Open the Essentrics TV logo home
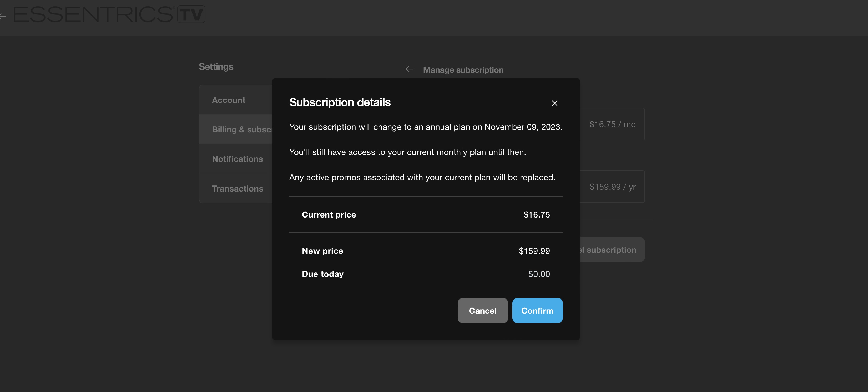 click(x=109, y=14)
